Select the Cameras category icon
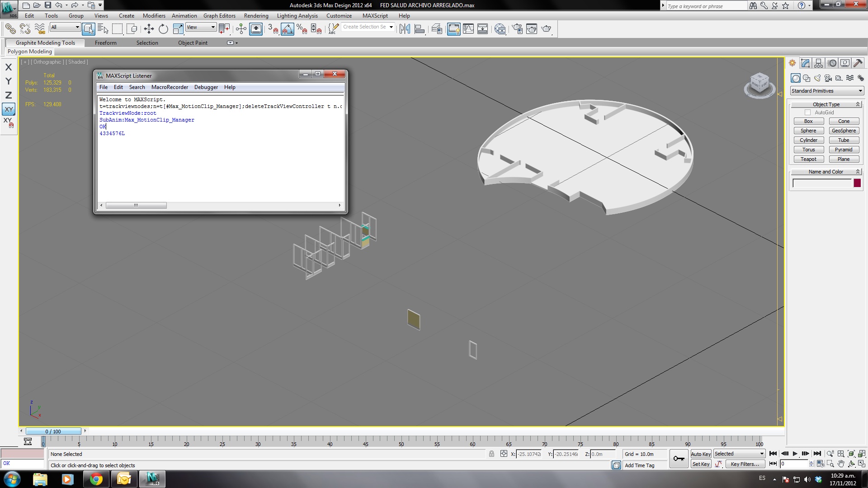 [828, 78]
